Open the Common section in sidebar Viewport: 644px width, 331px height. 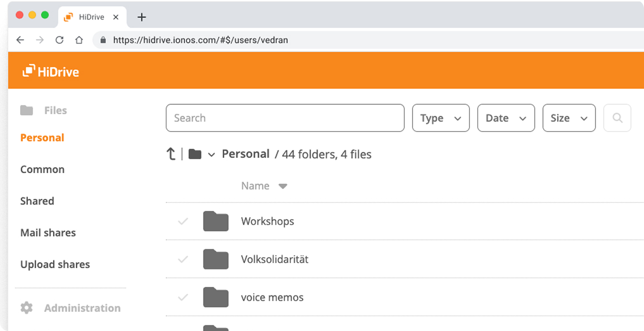coord(43,169)
